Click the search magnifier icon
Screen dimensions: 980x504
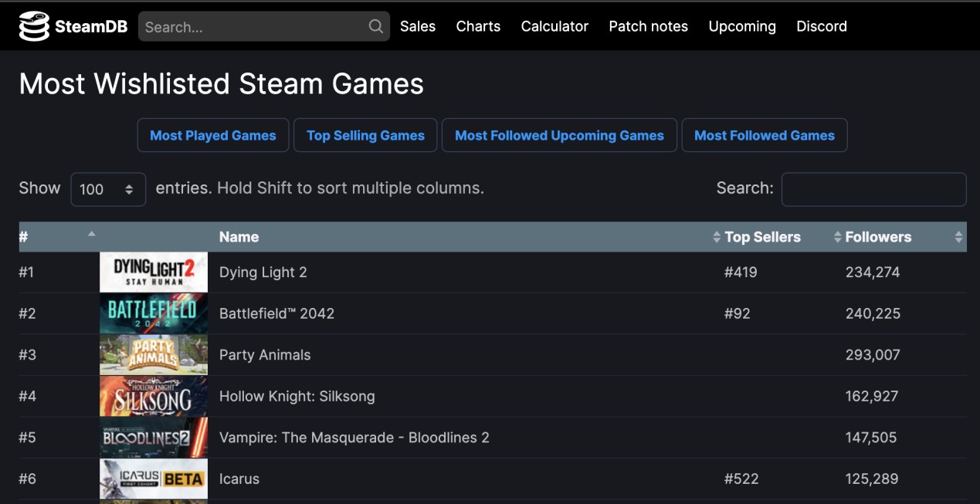point(376,26)
